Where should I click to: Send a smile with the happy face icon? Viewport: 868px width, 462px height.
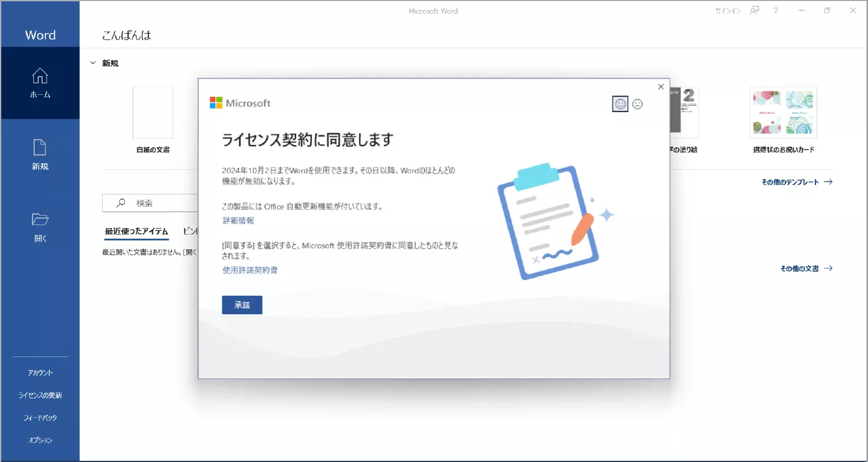point(620,104)
